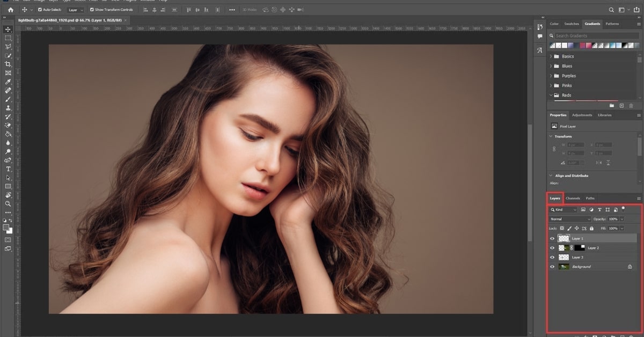
Task: Select the Horizontal Type tool
Action: (8, 169)
